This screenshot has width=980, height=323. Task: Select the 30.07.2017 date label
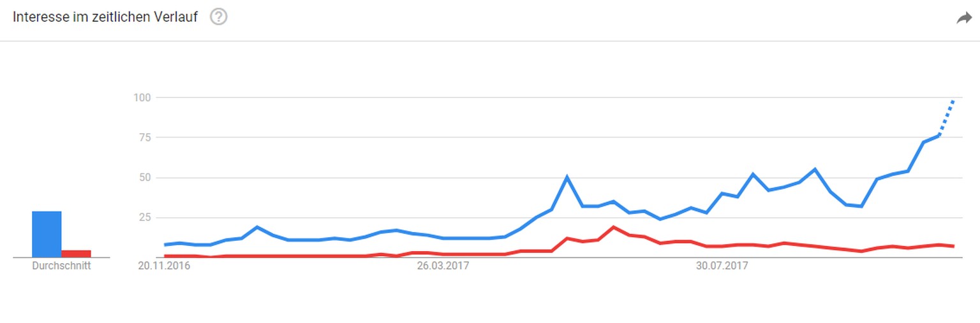tap(722, 266)
